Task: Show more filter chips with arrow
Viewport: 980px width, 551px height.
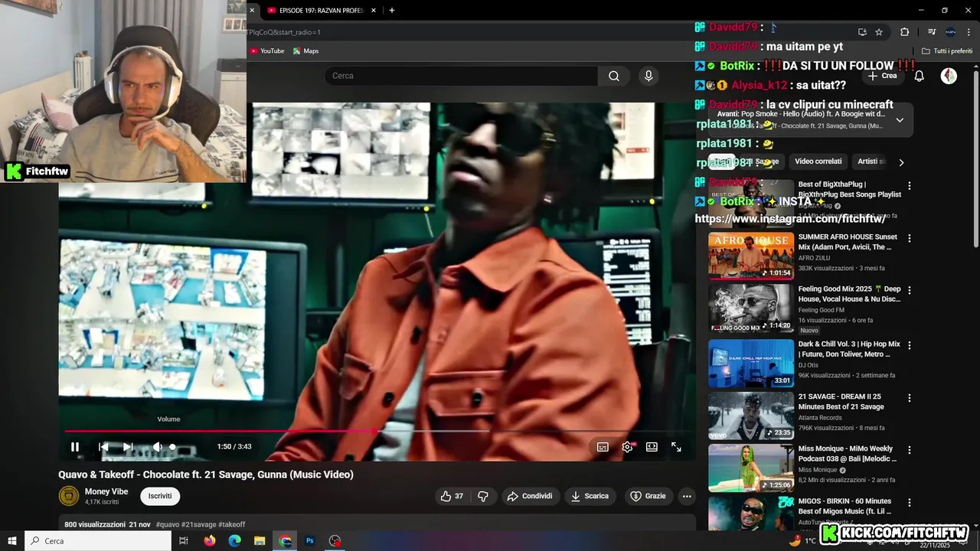Action: click(x=901, y=162)
